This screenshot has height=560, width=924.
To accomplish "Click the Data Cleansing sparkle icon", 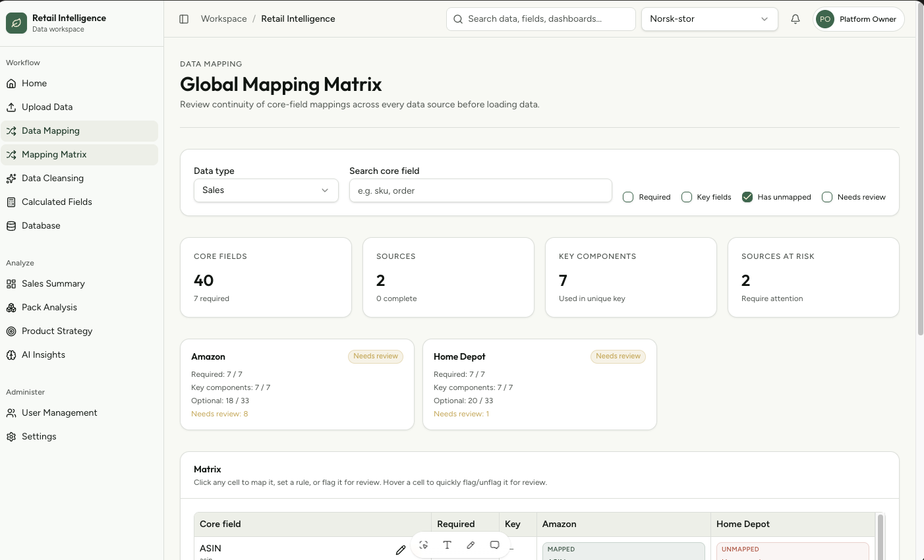I will coord(11,179).
